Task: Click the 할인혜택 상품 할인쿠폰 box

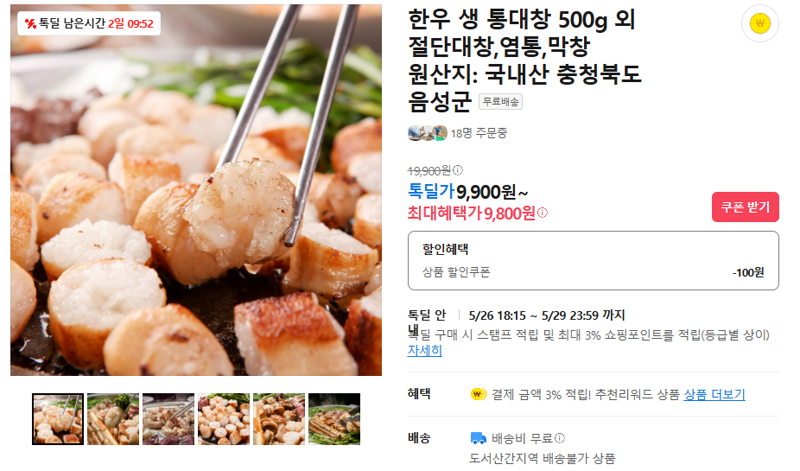Action: click(593, 261)
